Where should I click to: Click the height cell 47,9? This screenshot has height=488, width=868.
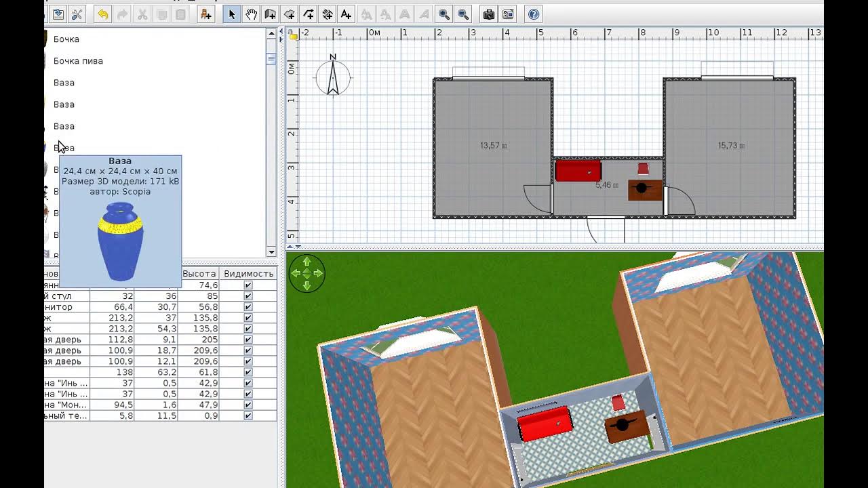pyautogui.click(x=199, y=405)
